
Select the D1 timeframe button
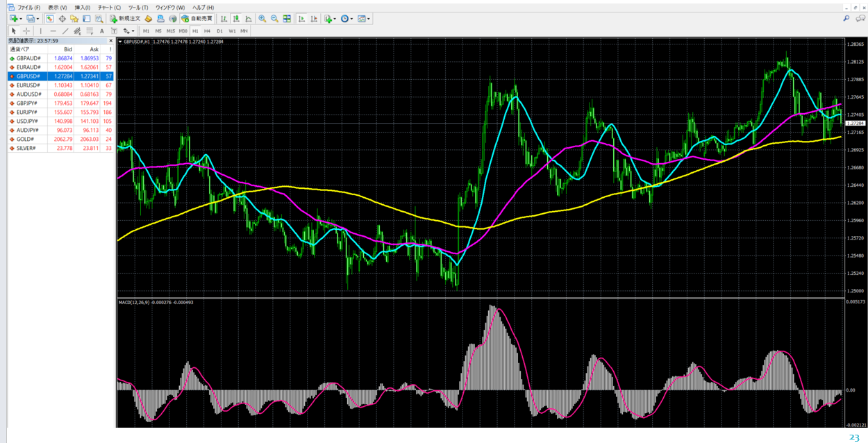point(219,31)
